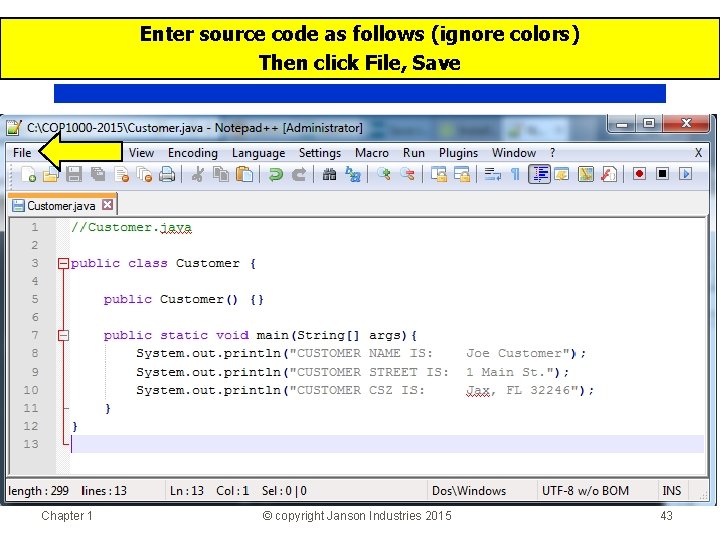This screenshot has width=720, height=540.
Task: Click the Zoom In magnifier icon
Action: [383, 174]
